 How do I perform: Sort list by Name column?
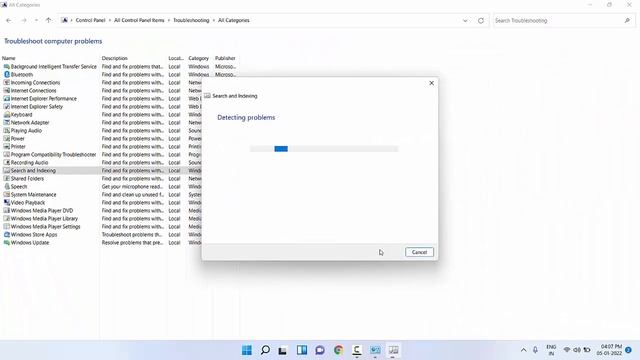9,58
